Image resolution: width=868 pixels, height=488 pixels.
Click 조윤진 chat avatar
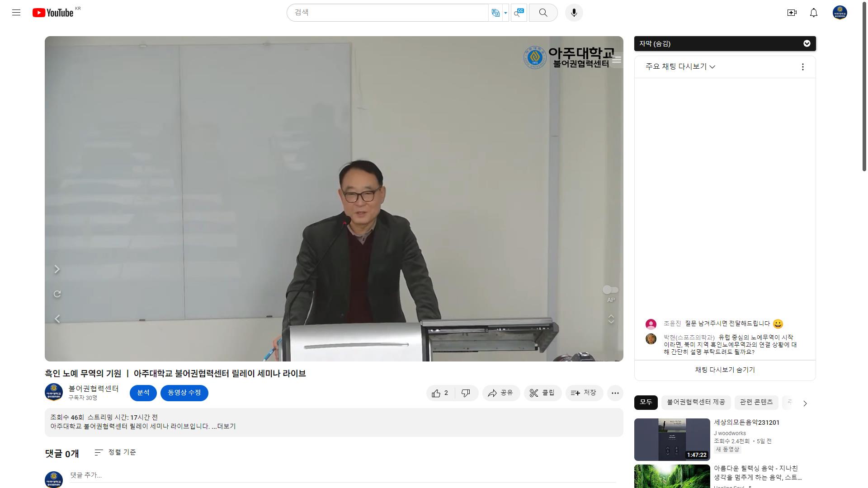(x=651, y=324)
